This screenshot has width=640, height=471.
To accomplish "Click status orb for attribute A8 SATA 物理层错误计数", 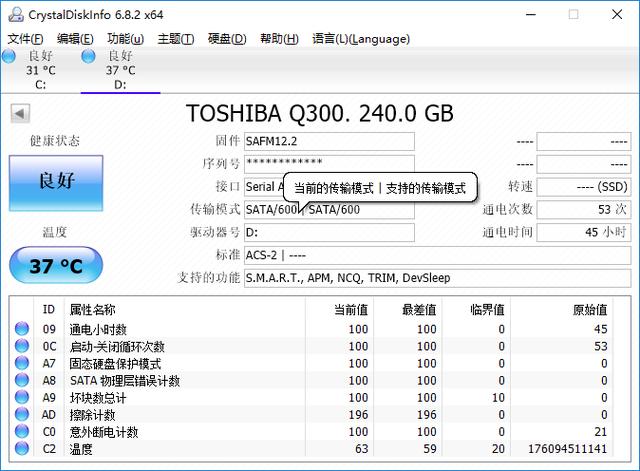I will point(22,380).
